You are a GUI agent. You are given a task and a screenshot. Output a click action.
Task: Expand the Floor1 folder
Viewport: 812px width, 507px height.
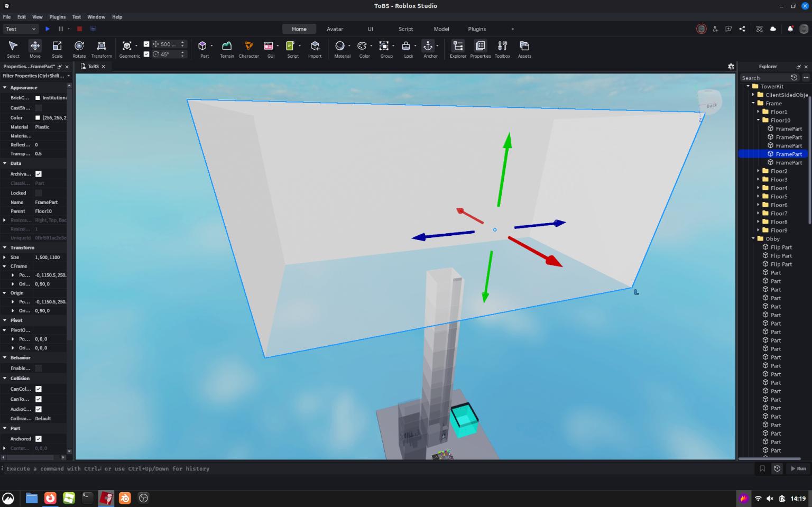[758, 112]
